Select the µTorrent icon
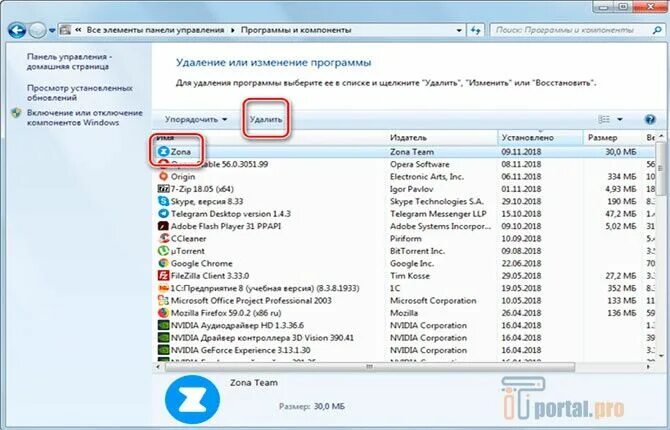 point(163,251)
